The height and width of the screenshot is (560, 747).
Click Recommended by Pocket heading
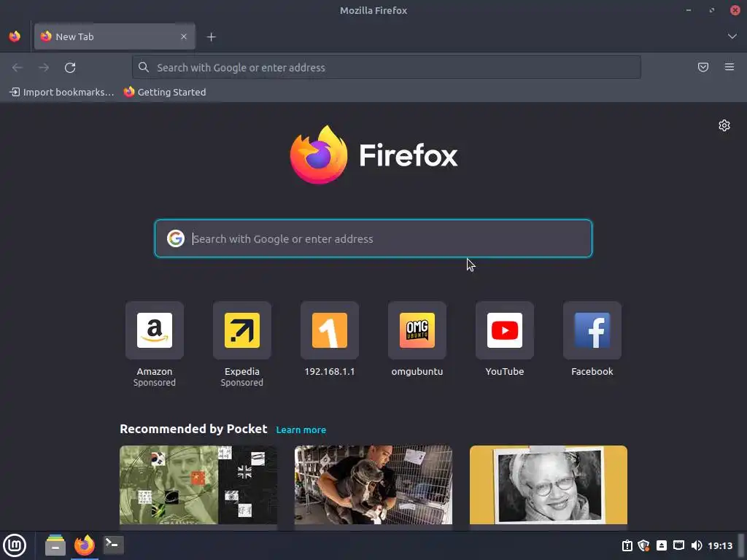pos(193,429)
